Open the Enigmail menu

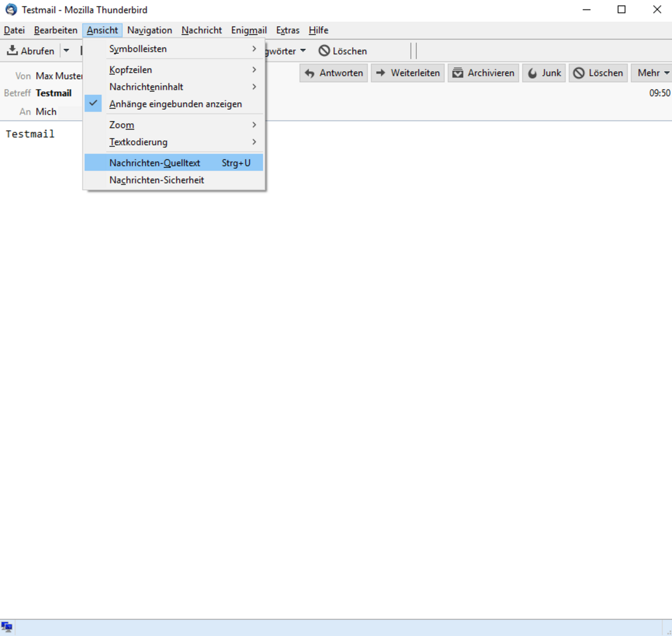click(x=249, y=30)
